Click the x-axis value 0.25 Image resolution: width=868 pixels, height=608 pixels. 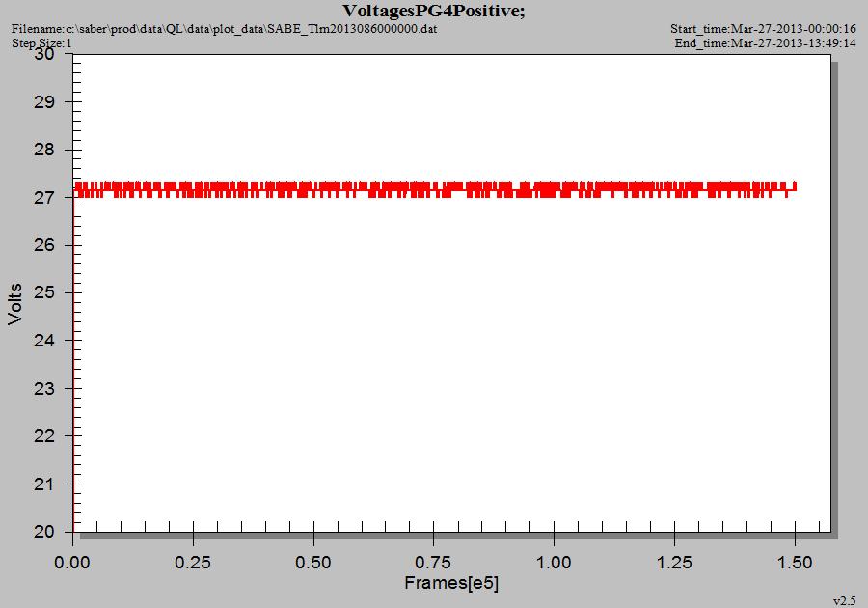tap(193, 563)
